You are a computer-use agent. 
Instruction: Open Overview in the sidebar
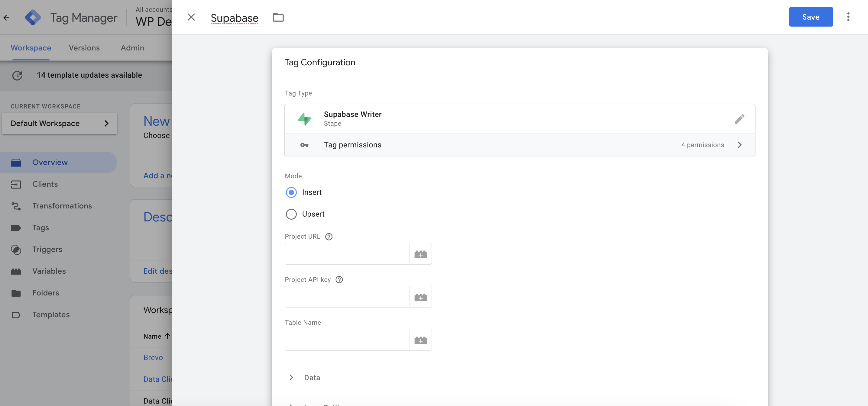click(59, 163)
